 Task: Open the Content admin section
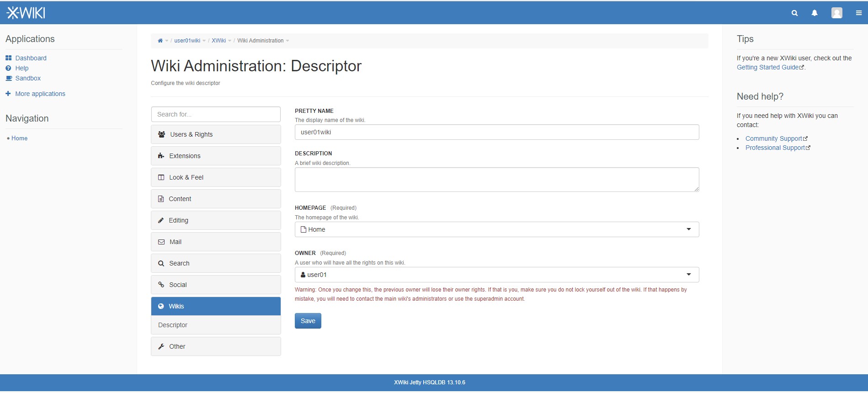click(216, 199)
